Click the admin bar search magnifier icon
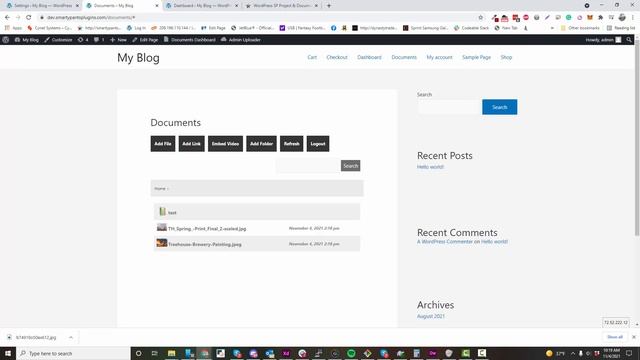This screenshot has height=360, width=640. [629, 40]
